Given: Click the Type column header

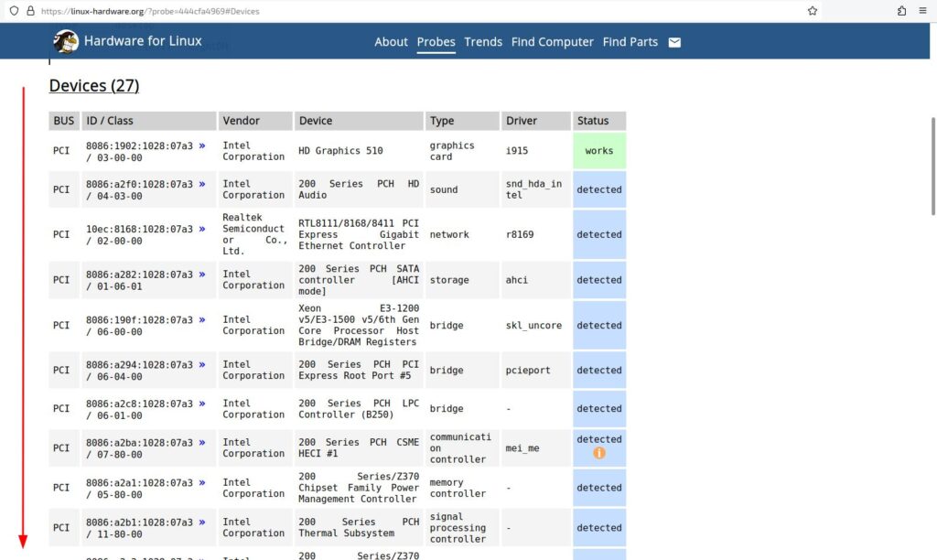Looking at the screenshot, I should point(462,121).
